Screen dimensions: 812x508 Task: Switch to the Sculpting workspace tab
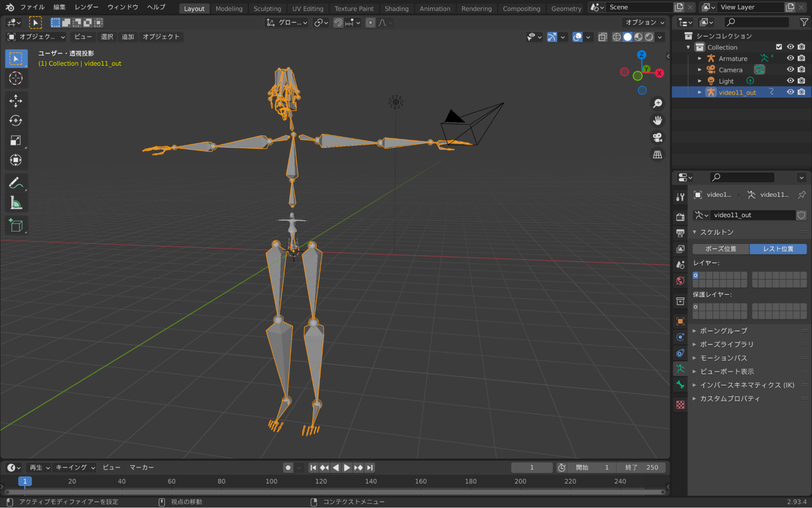(x=267, y=9)
